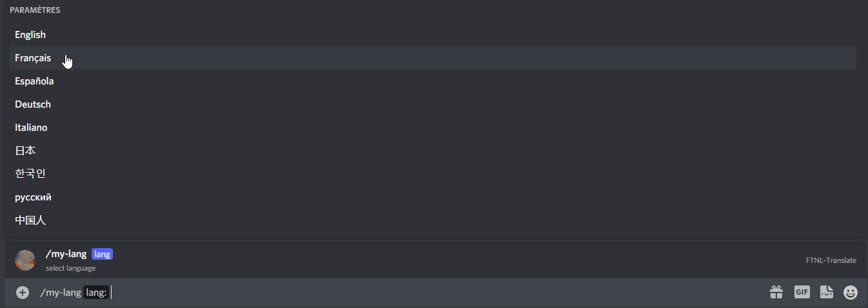The height and width of the screenshot is (308, 868).
Task: Open the gift Nitro icon
Action: 776,293
